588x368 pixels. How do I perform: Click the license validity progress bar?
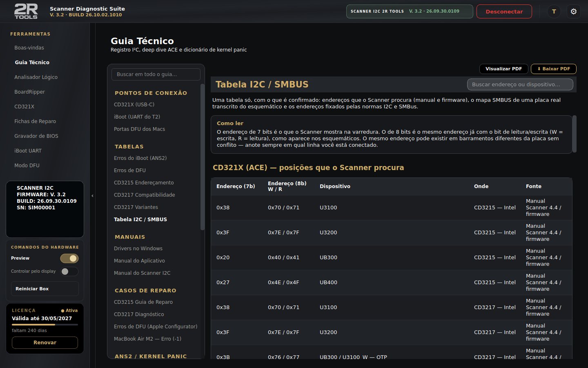[x=45, y=325]
